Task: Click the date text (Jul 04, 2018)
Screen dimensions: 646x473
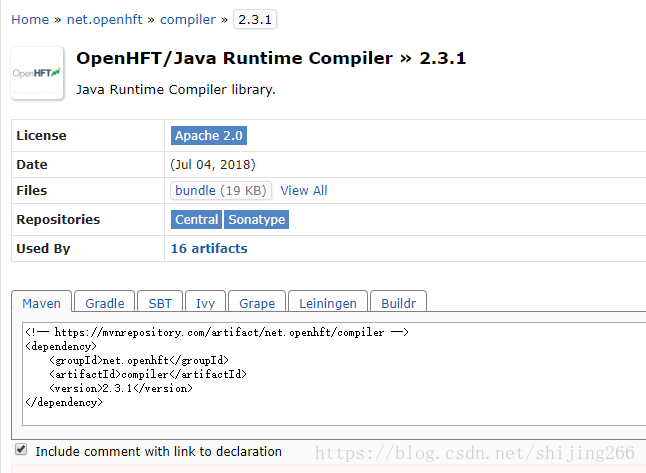Action: pyautogui.click(x=213, y=164)
